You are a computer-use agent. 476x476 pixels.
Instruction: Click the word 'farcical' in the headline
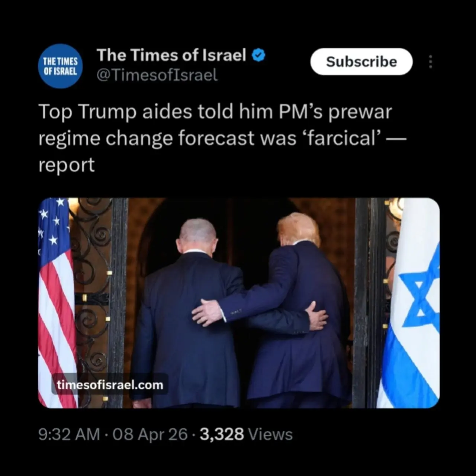[342, 138]
